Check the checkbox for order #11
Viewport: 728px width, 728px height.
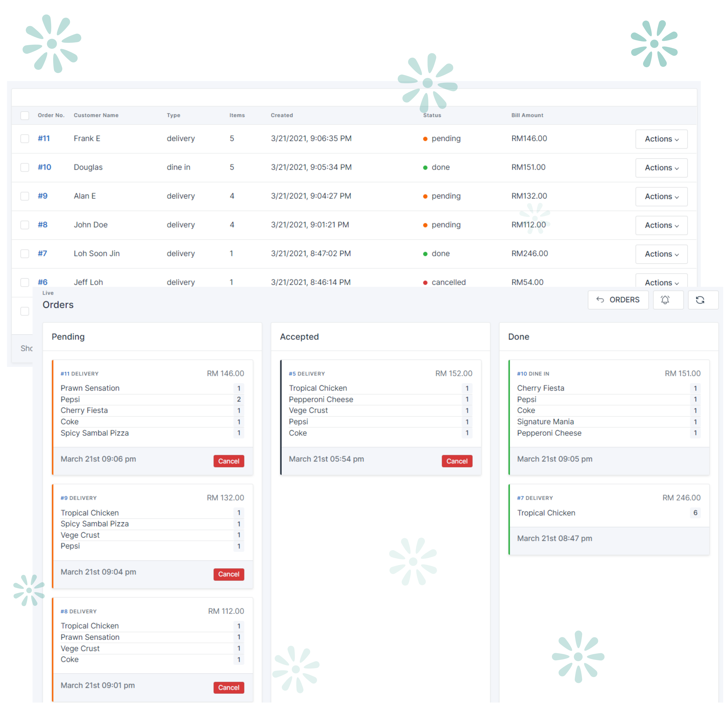point(25,139)
